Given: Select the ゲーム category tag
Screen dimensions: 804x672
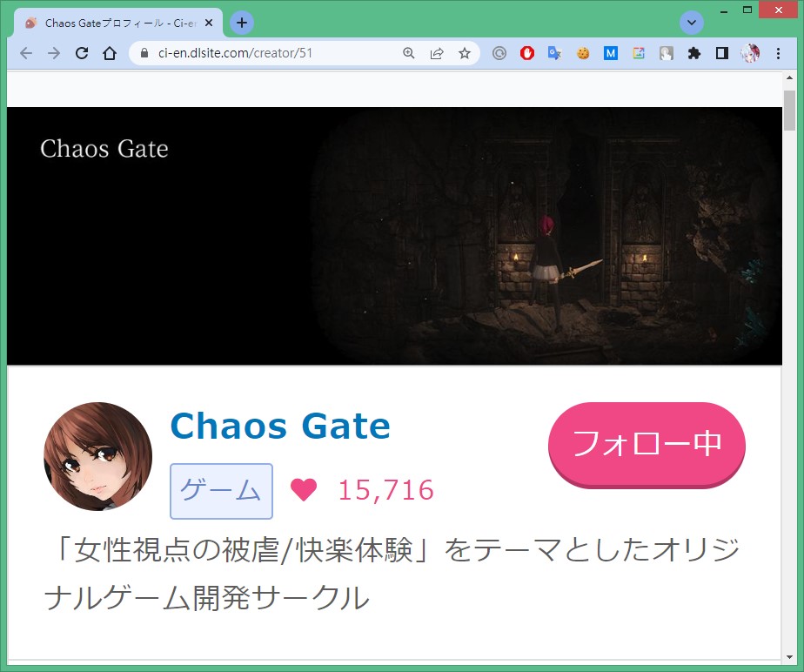Looking at the screenshot, I should pyautogui.click(x=221, y=491).
